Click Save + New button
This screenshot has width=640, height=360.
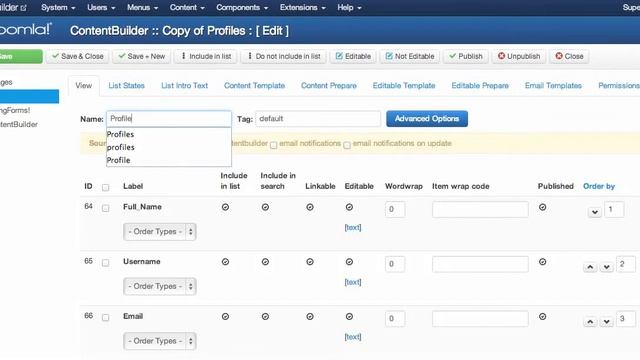pos(142,56)
